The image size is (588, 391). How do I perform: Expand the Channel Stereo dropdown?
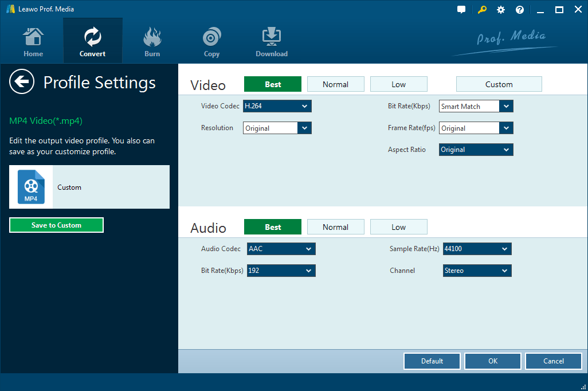477,271
